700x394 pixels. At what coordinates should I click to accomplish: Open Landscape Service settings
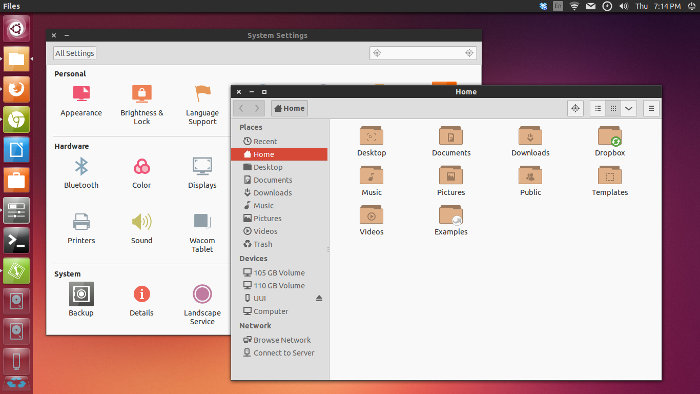[202, 304]
